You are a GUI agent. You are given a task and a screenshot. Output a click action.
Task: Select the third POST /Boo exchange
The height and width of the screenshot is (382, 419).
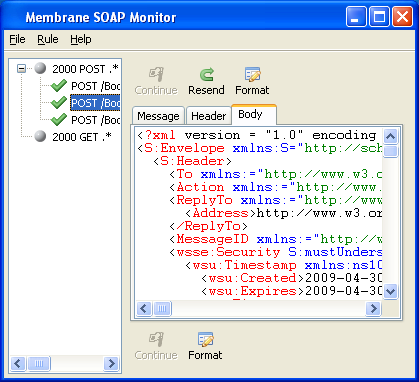(95, 120)
